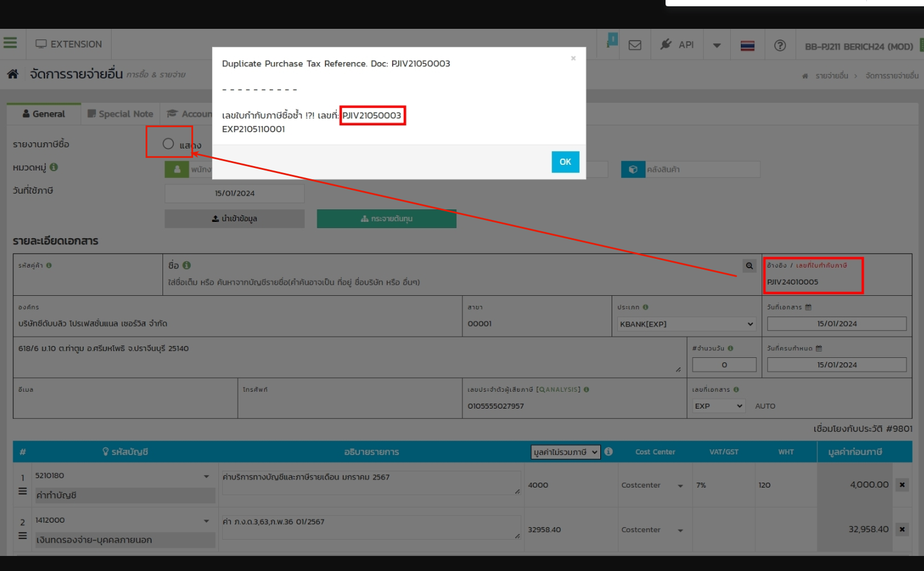The height and width of the screenshot is (571, 924).
Task: Go home via the house icon
Action: click(x=13, y=74)
